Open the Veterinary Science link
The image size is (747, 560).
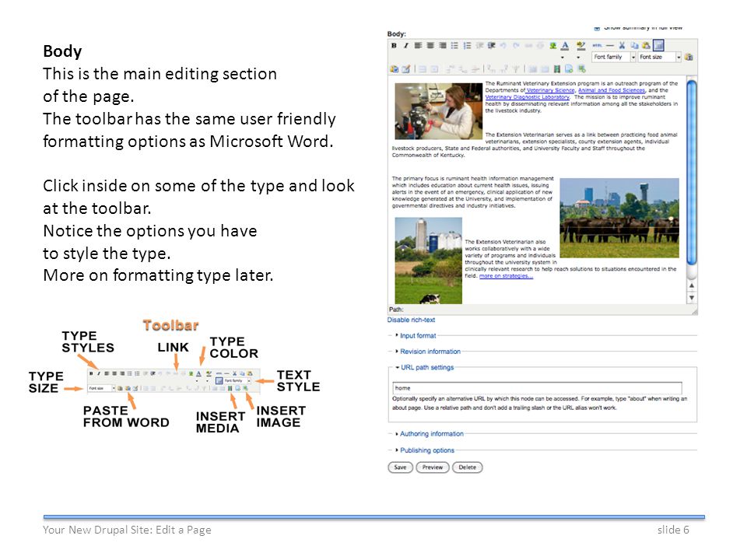(x=551, y=90)
